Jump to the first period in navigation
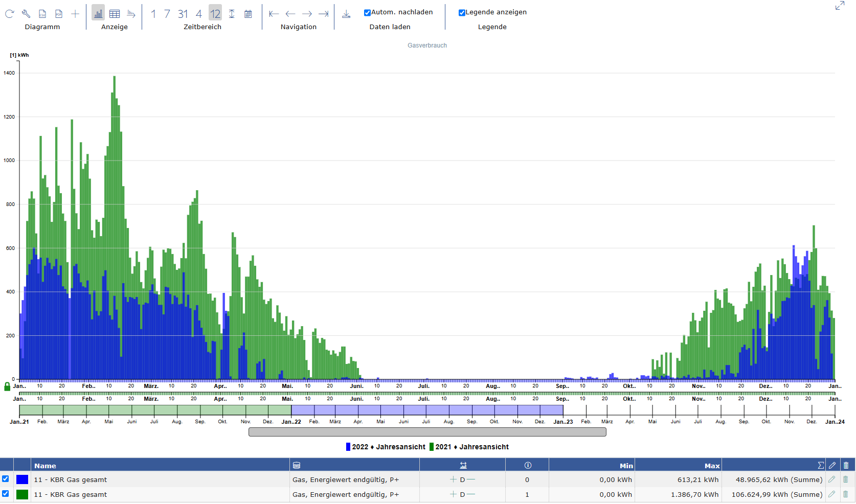The height and width of the screenshot is (504, 856). point(274,14)
